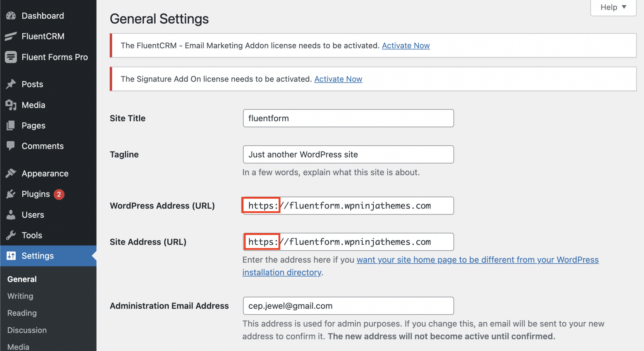Image resolution: width=644 pixels, height=351 pixels.
Task: Click the Posts pushpin icon
Action: coord(11,84)
